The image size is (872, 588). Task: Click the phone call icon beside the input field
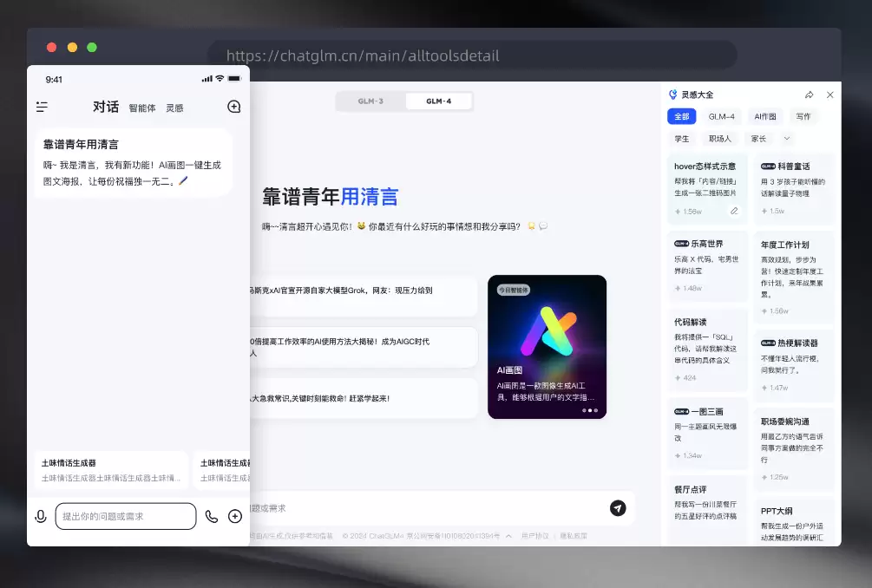pos(212,516)
